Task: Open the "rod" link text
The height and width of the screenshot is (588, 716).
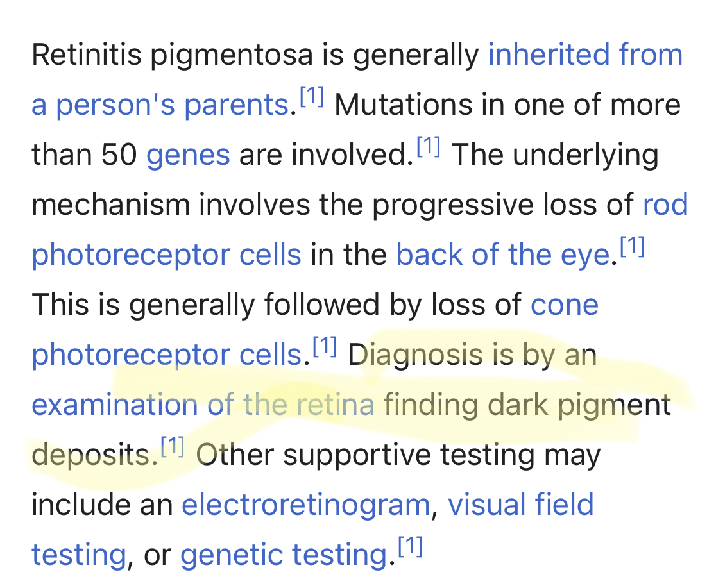Action: 665,205
